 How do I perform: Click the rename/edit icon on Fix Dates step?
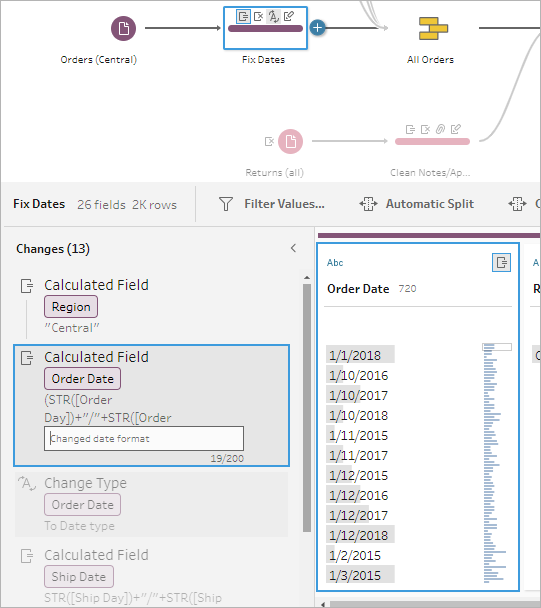point(289,16)
